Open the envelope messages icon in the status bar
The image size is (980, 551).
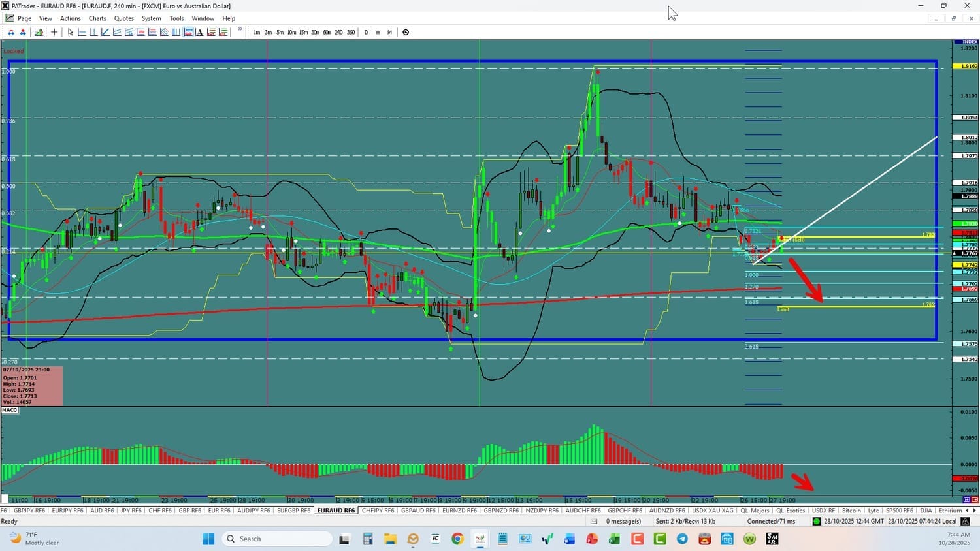coord(594,521)
